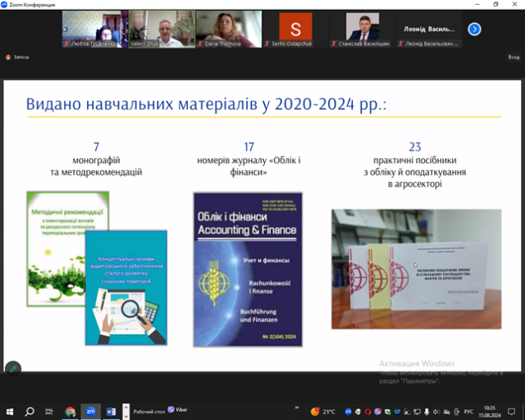
Task: Click the taskbar toolbar down arrow
Action: [126, 416]
